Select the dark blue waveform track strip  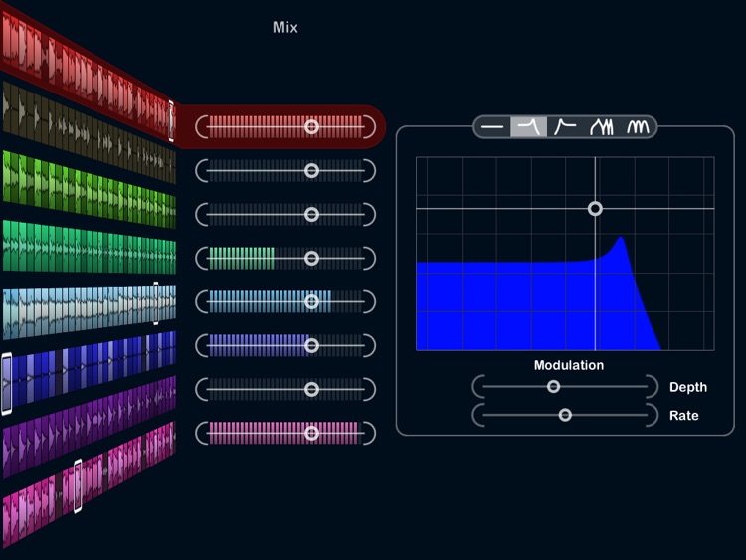89,370
